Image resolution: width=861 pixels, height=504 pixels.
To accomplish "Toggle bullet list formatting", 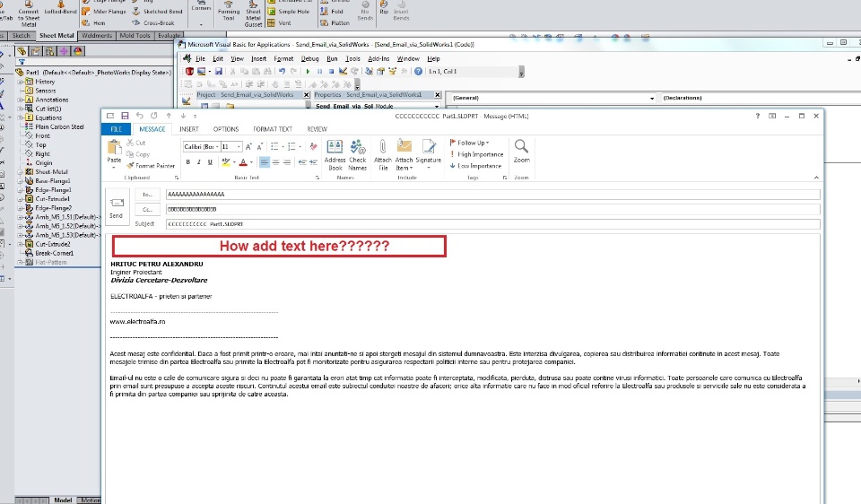I will 274,146.
